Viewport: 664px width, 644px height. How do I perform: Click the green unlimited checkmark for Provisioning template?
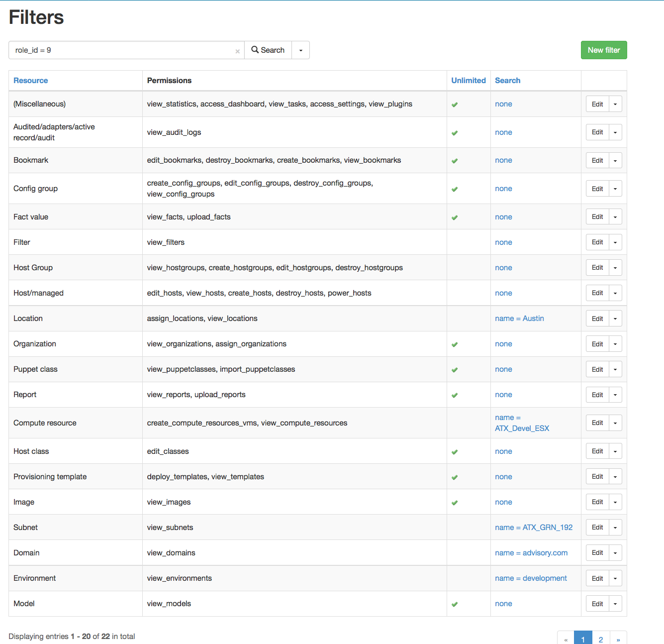(455, 477)
